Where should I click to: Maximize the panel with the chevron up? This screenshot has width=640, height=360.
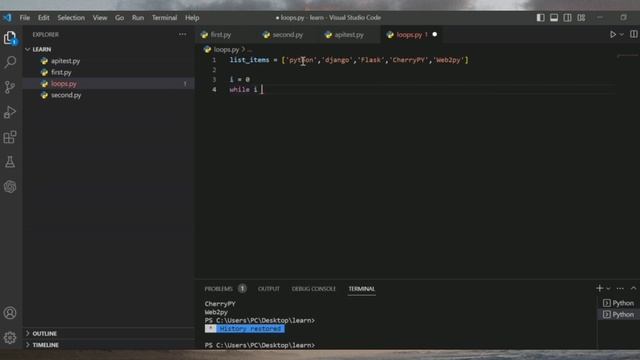[x=633, y=289]
